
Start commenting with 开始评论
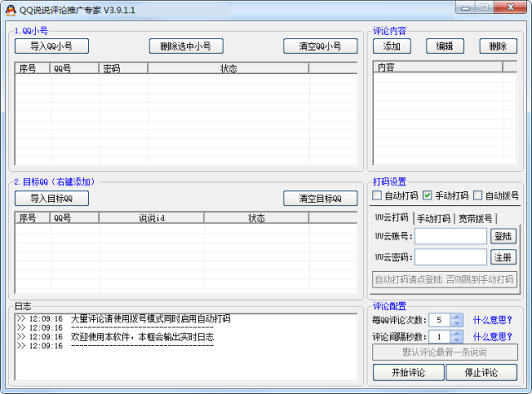click(408, 372)
